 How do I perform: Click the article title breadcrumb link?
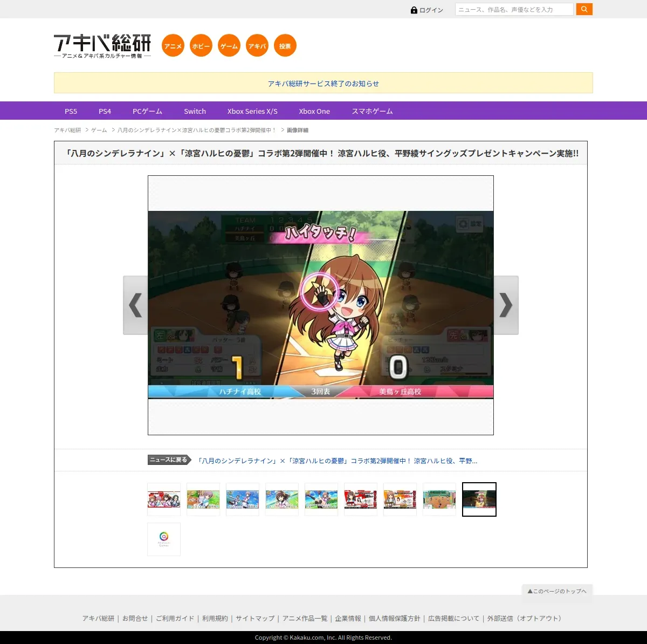click(x=197, y=130)
